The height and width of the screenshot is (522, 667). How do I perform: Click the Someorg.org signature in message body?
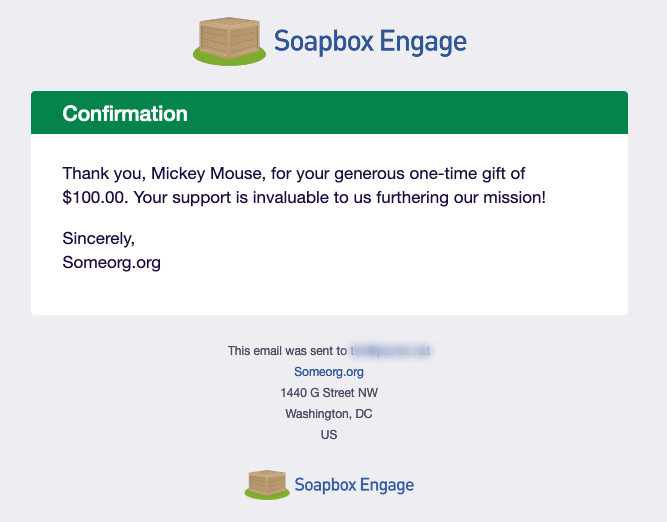[111, 262]
